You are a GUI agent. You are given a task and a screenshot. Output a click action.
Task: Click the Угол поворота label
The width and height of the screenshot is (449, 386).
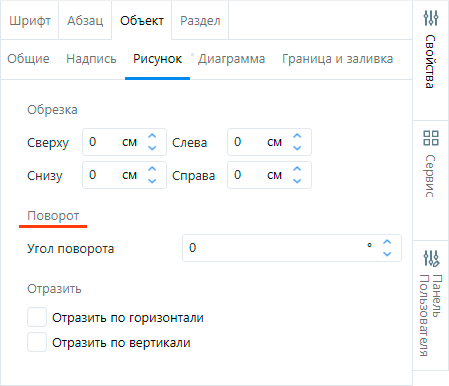71,249
